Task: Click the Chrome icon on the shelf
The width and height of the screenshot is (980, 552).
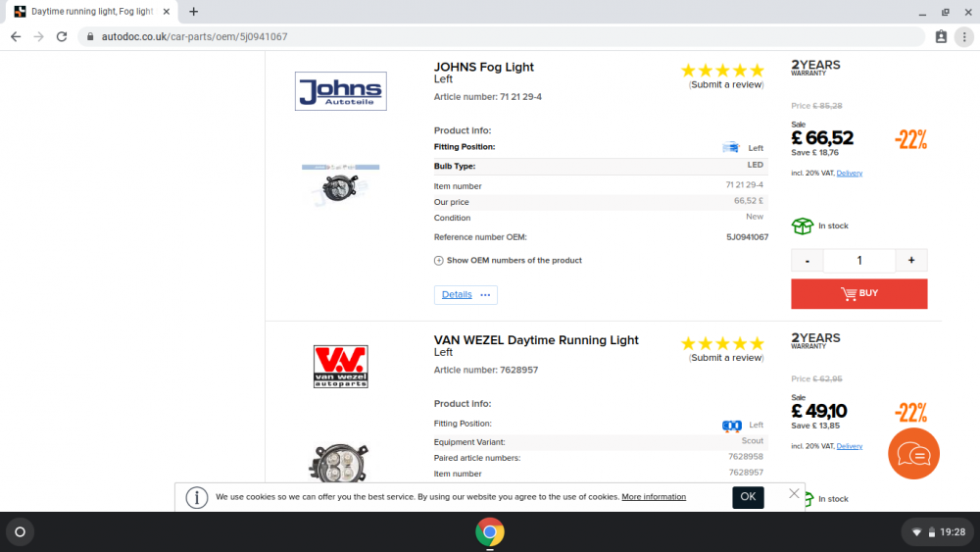Action: click(490, 532)
